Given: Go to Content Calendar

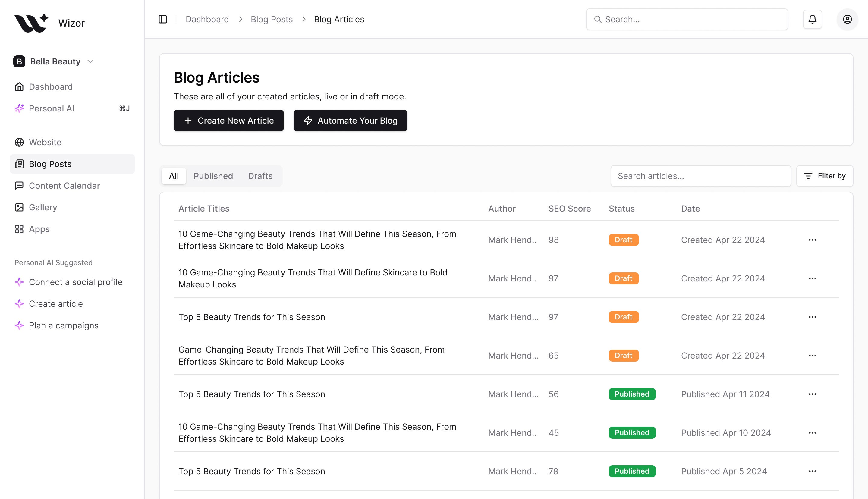Looking at the screenshot, I should coord(64,185).
